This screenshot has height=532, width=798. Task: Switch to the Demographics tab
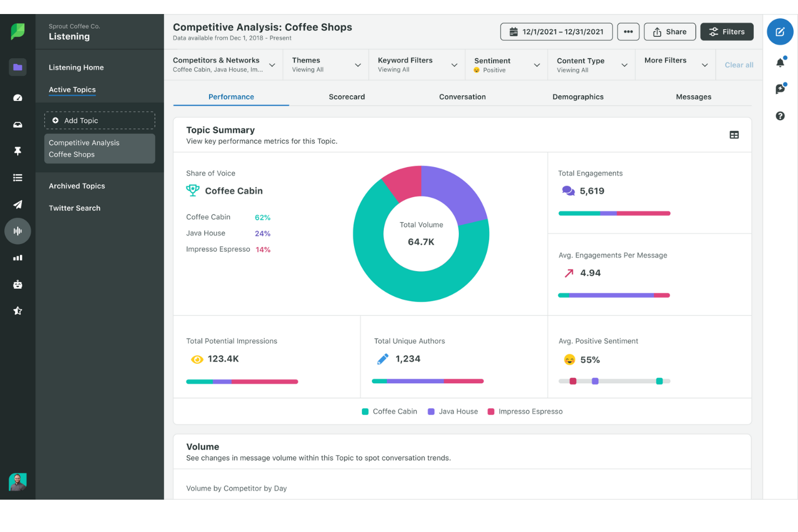(x=578, y=97)
